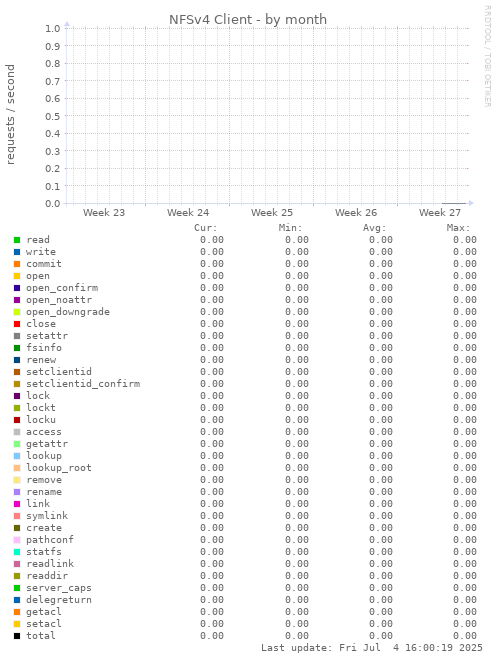Image resolution: width=497 pixels, height=660 pixels.
Task: Click the delegreturn legend label
Action: (58, 600)
